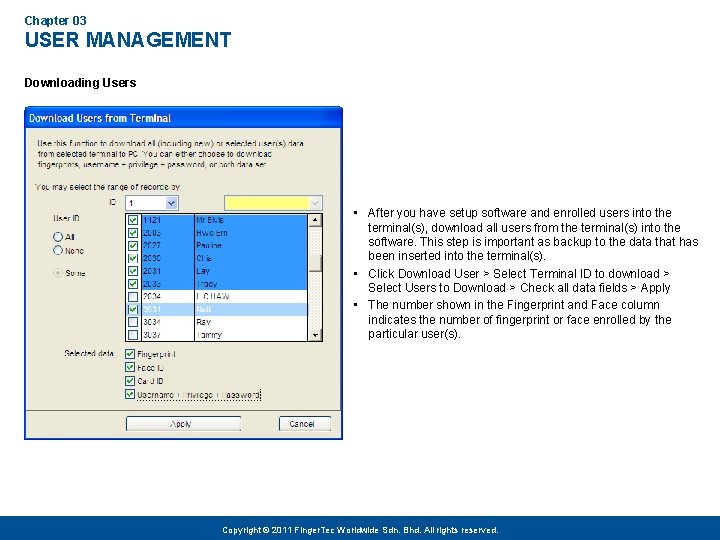Uncheck the Pauline row checkbox
720x540 pixels.
(x=133, y=246)
